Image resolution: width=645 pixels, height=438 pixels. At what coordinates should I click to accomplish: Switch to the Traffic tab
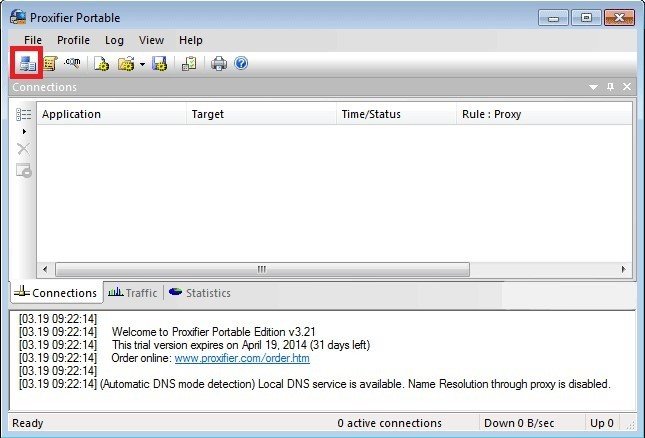pos(133,293)
